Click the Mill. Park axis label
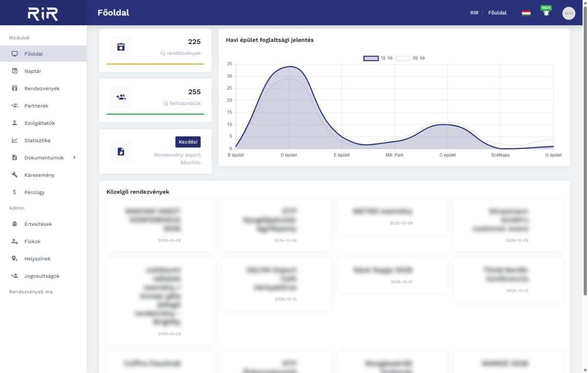Viewport: 588px width, 373px height. pyautogui.click(x=394, y=155)
